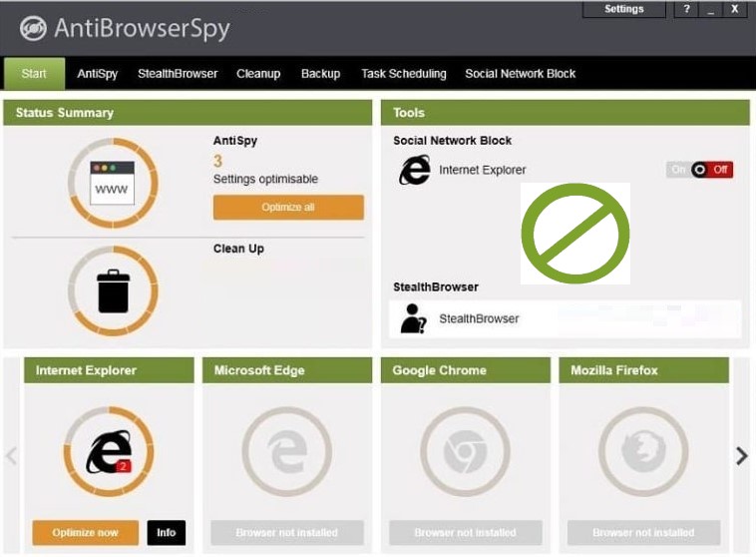Screen dimensions: 756x557
Task: Click the Mozilla Firefox card icon
Action: coord(643,452)
